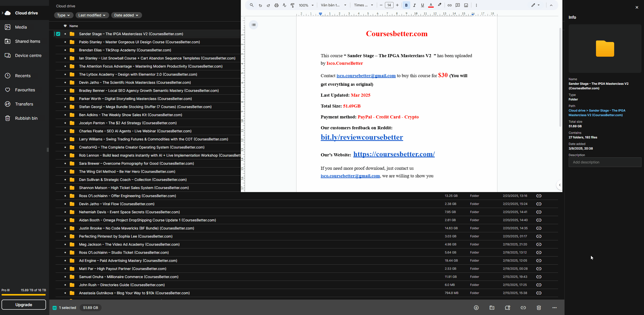This screenshot has height=315, width=644.
Task: Click the highlight color pen icon
Action: pos(440,5)
